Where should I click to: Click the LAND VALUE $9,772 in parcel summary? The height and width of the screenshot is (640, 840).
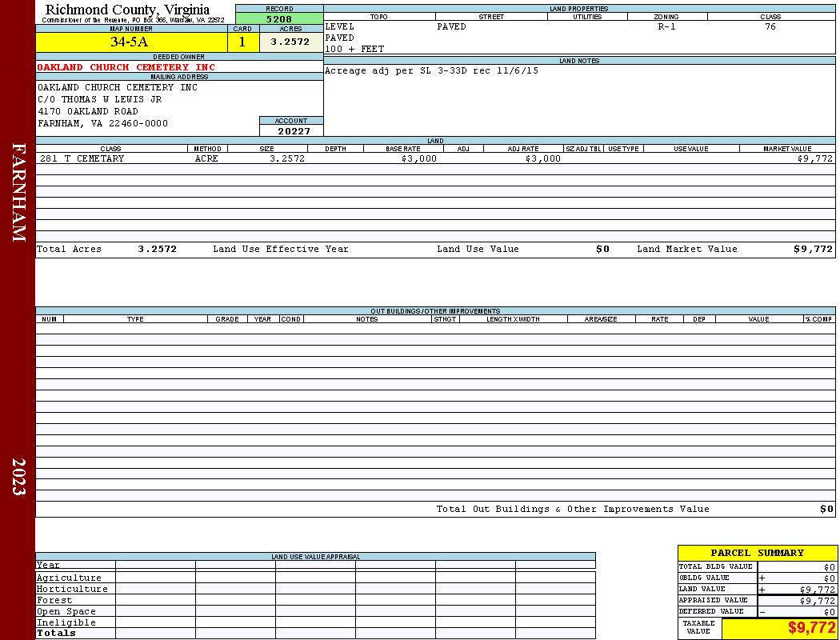[817, 590]
